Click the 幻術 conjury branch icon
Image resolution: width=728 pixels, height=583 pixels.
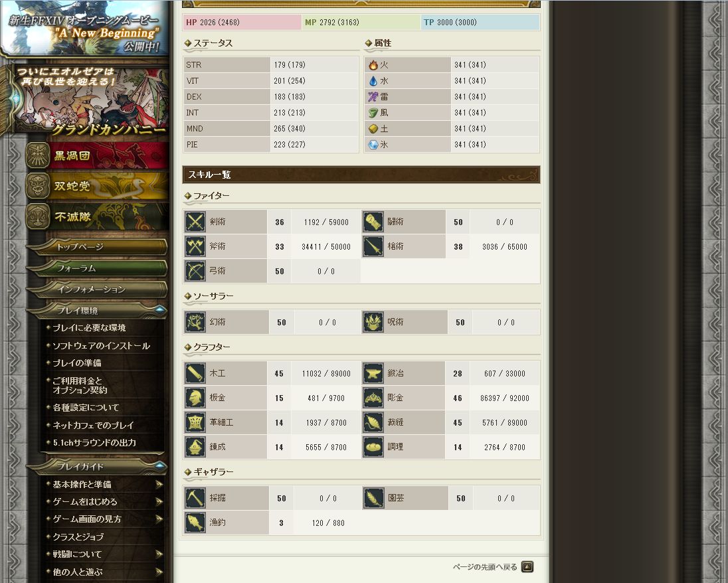195,322
